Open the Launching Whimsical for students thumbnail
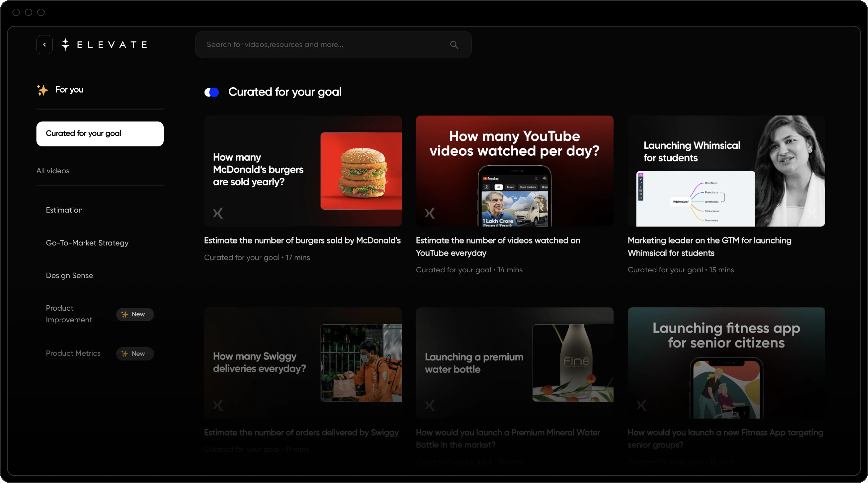Viewport: 868px width, 483px height. [726, 171]
